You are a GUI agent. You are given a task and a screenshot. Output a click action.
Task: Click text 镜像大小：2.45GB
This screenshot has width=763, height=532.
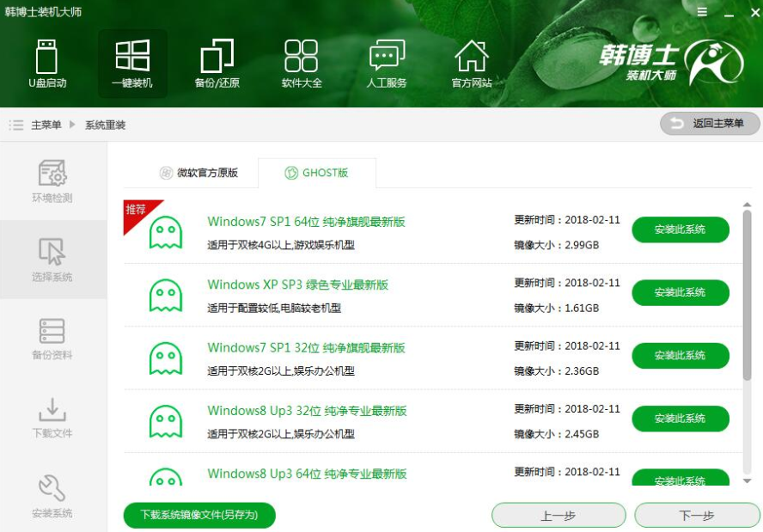click(x=557, y=434)
